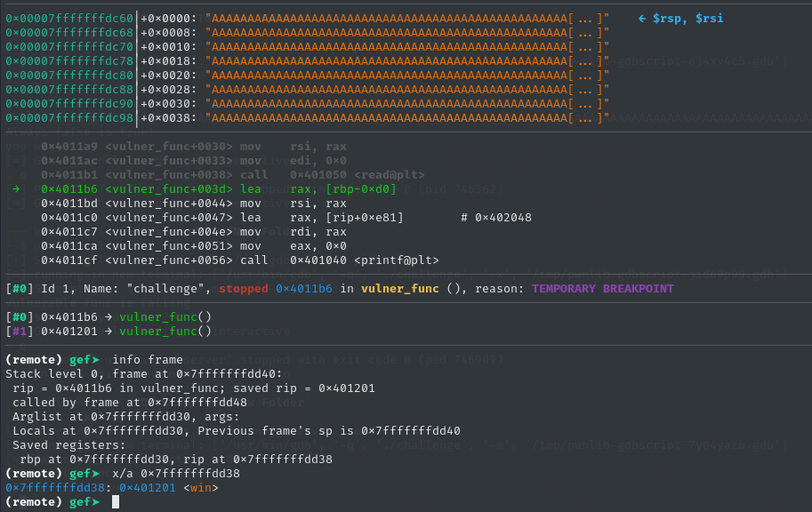This screenshot has width=812, height=512.
Task: Click the red 'stopped' status word
Action: [x=244, y=289]
